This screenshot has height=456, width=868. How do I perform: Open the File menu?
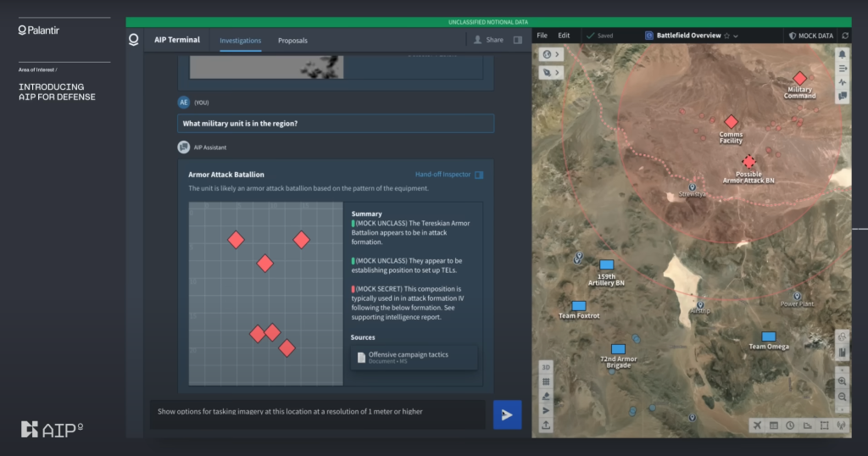542,36
